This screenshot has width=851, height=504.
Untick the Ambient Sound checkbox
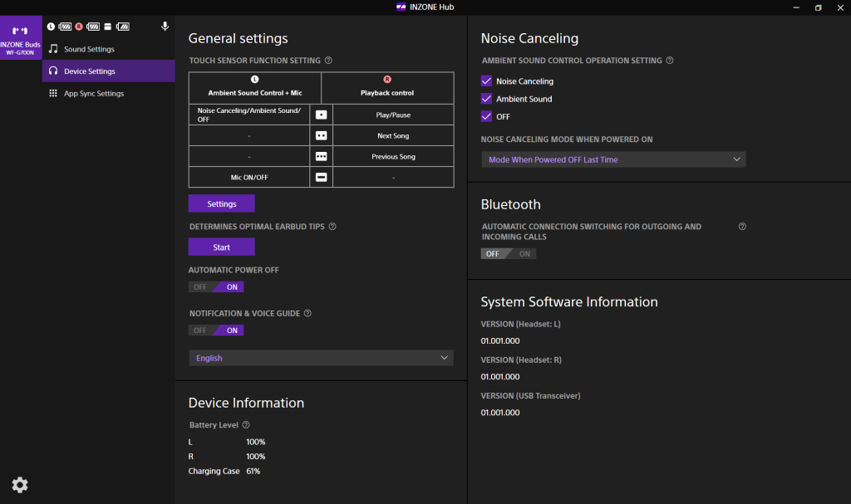pos(486,99)
